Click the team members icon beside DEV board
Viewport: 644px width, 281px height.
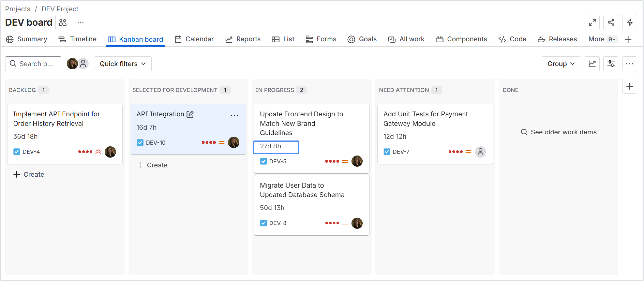(x=63, y=23)
